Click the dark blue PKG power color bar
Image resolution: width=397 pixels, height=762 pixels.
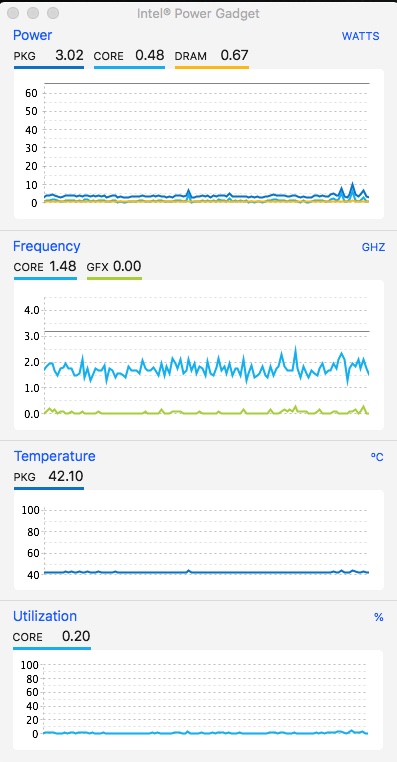pos(49,67)
